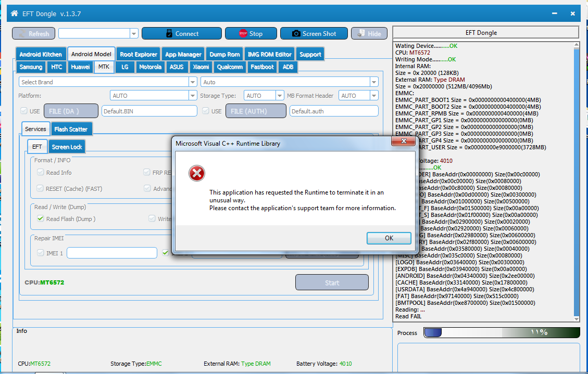
Task: Select the Samsung brand tab
Action: tap(31, 67)
